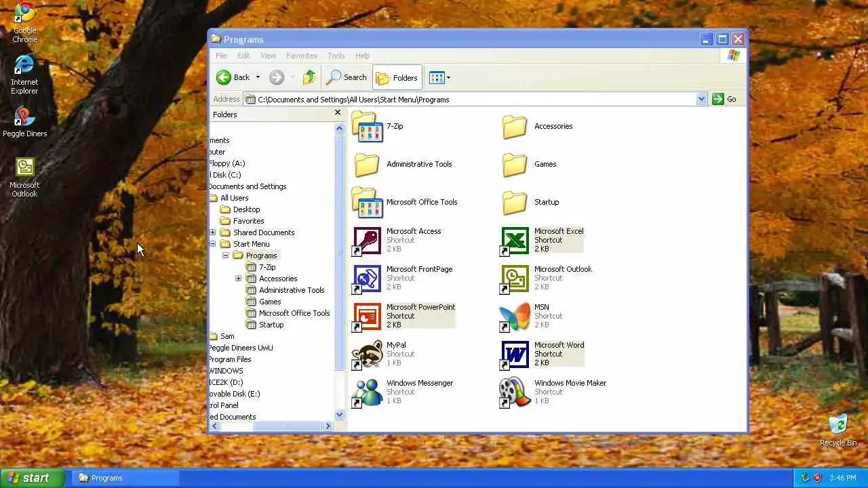Click the red security shield tray icon
This screenshot has height=488, width=868.
tap(817, 478)
